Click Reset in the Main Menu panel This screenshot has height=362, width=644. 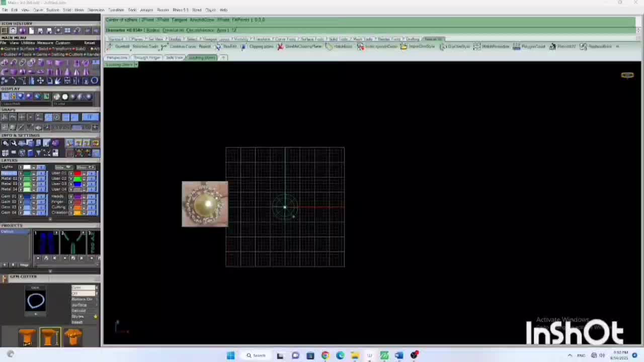point(90,43)
